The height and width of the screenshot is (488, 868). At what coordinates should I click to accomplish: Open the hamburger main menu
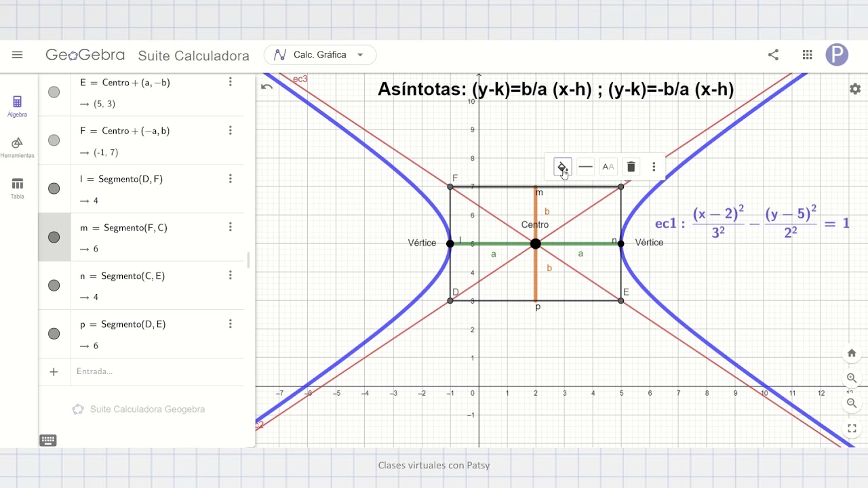coord(18,55)
